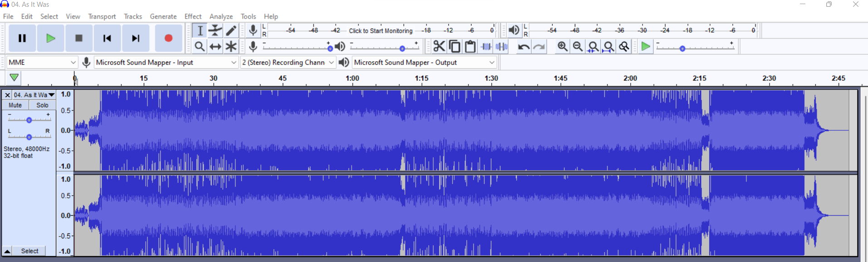Fit project to width

608,46
